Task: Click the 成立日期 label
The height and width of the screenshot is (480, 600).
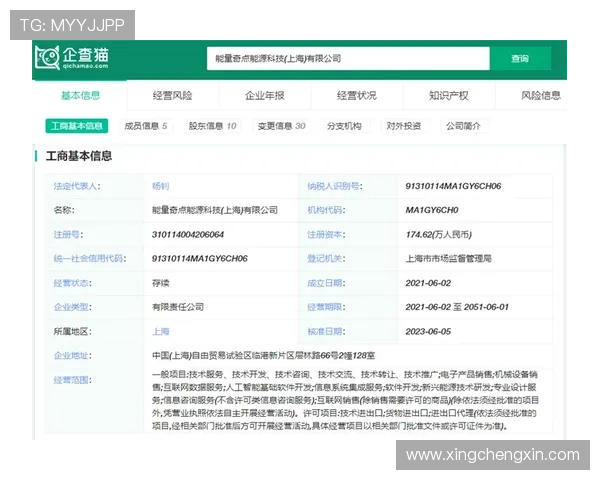Action: [x=326, y=283]
